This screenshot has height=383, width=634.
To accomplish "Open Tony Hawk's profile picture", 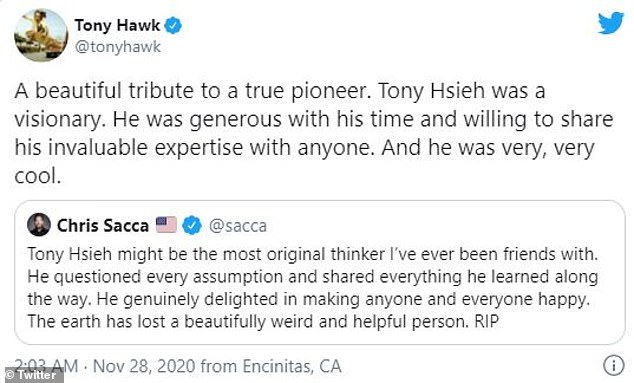I will [x=41, y=36].
